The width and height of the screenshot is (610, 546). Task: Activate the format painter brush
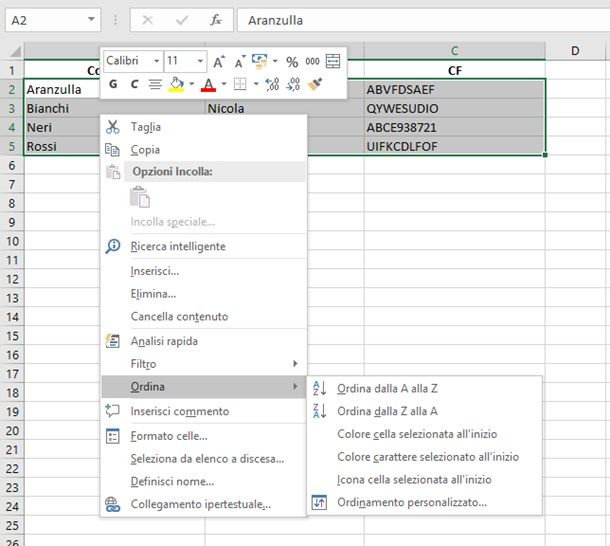tap(315, 84)
